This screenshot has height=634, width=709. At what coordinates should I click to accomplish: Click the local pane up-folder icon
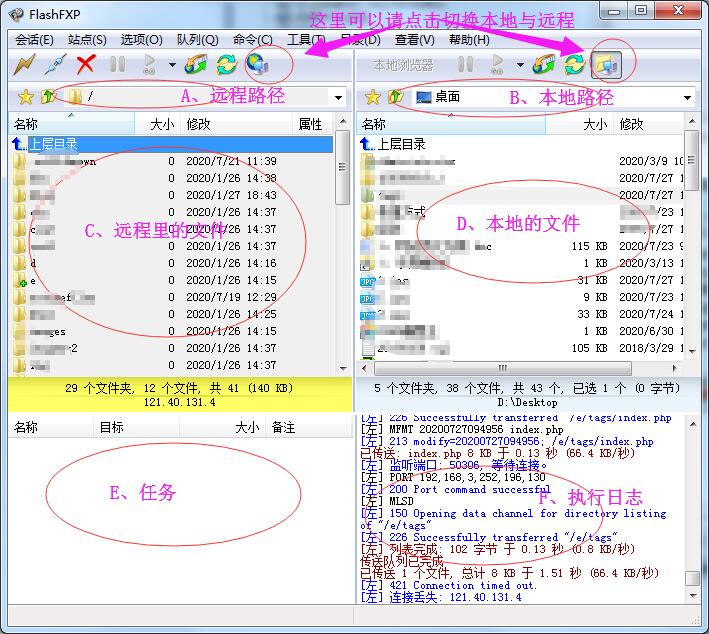pyautogui.click(x=396, y=96)
